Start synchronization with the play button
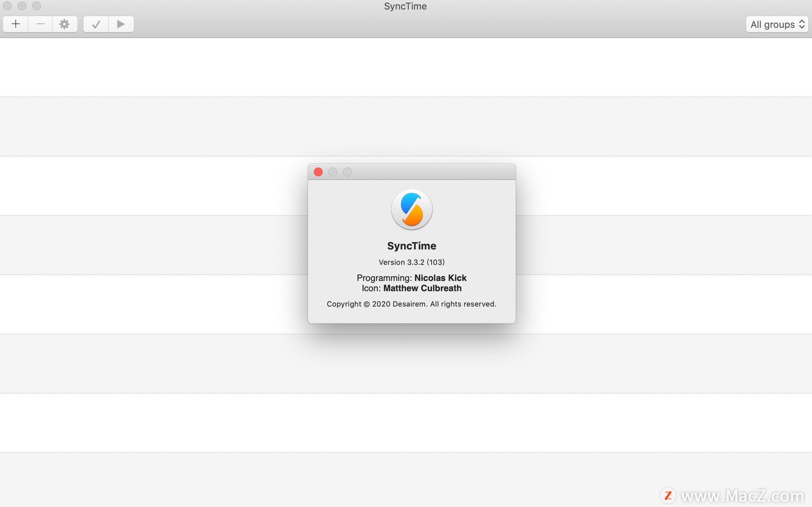Image resolution: width=812 pixels, height=507 pixels. (121, 24)
